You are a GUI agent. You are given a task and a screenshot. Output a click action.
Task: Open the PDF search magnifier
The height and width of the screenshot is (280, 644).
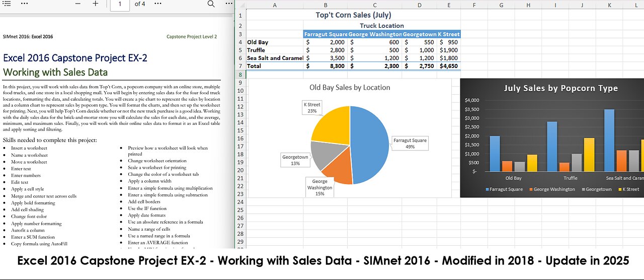tap(211, 4)
